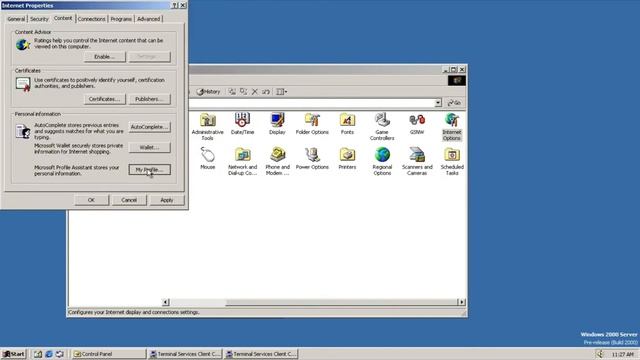Select the Content tab
The width and height of the screenshot is (640, 360).
coord(63,18)
